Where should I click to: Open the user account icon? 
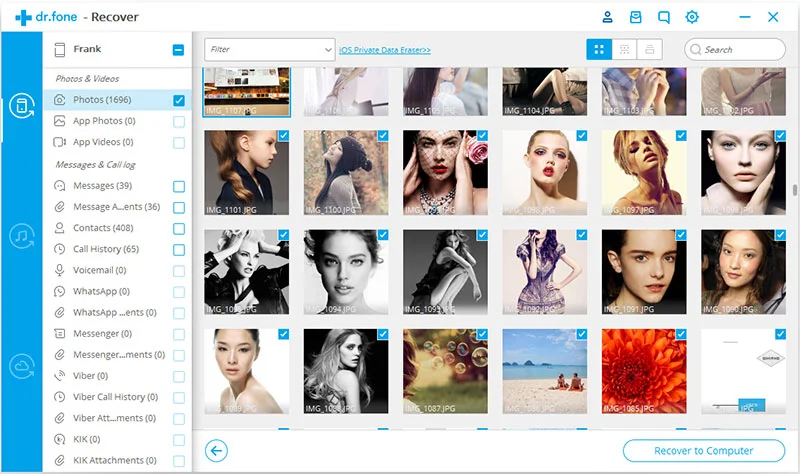click(x=607, y=17)
